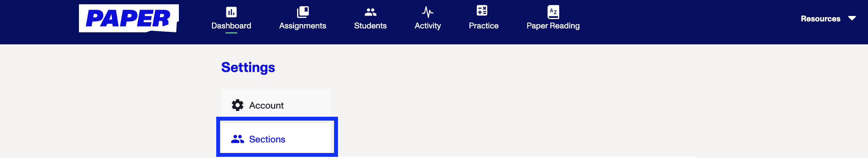Open the Practice nav label
Image resolution: width=868 pixels, height=158 pixels.
(x=484, y=26)
